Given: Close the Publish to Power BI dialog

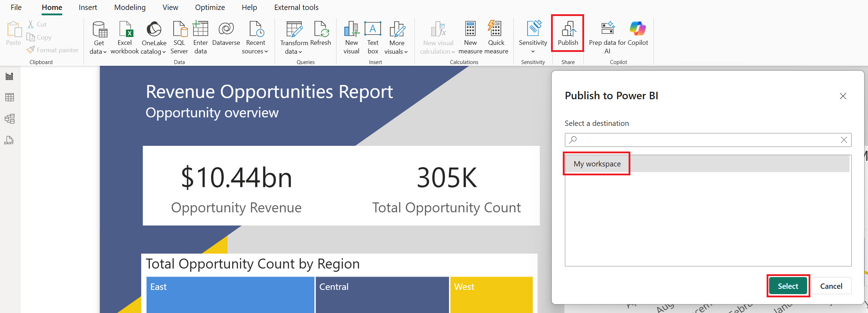Looking at the screenshot, I should (x=843, y=96).
